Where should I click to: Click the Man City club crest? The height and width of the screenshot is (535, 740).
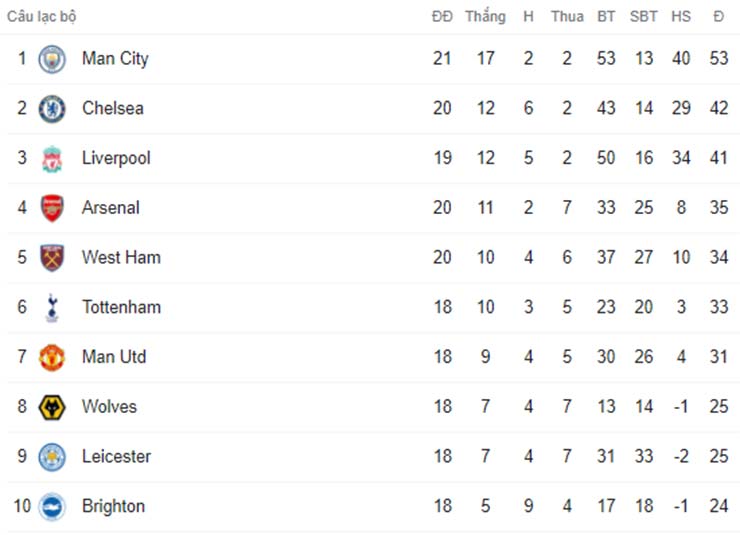(x=52, y=59)
